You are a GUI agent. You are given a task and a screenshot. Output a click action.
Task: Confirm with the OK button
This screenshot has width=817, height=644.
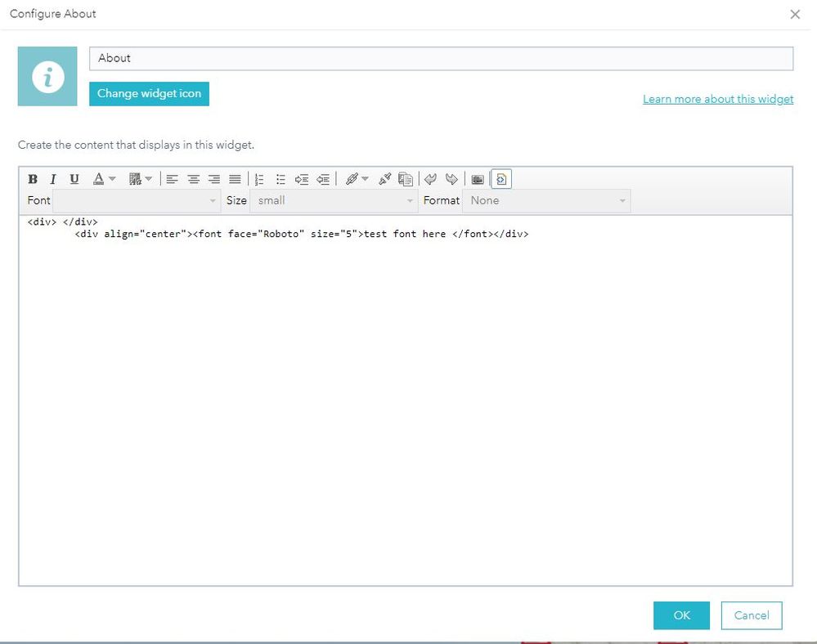pyautogui.click(x=681, y=615)
